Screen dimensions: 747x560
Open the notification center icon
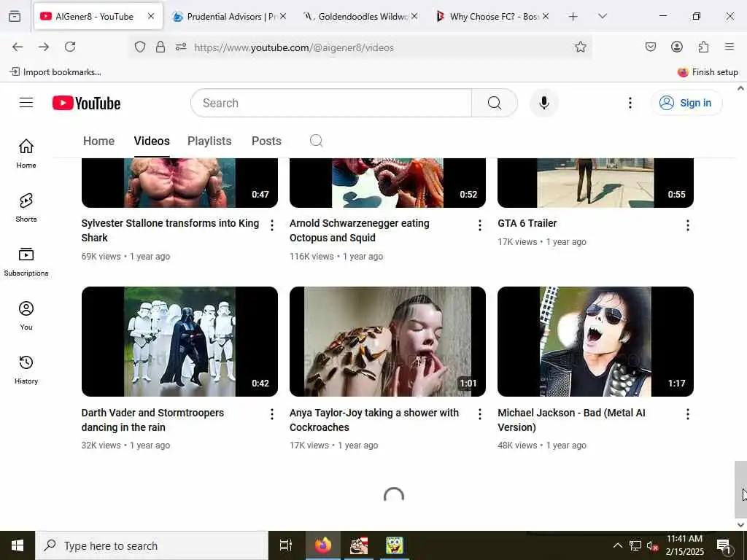723,545
